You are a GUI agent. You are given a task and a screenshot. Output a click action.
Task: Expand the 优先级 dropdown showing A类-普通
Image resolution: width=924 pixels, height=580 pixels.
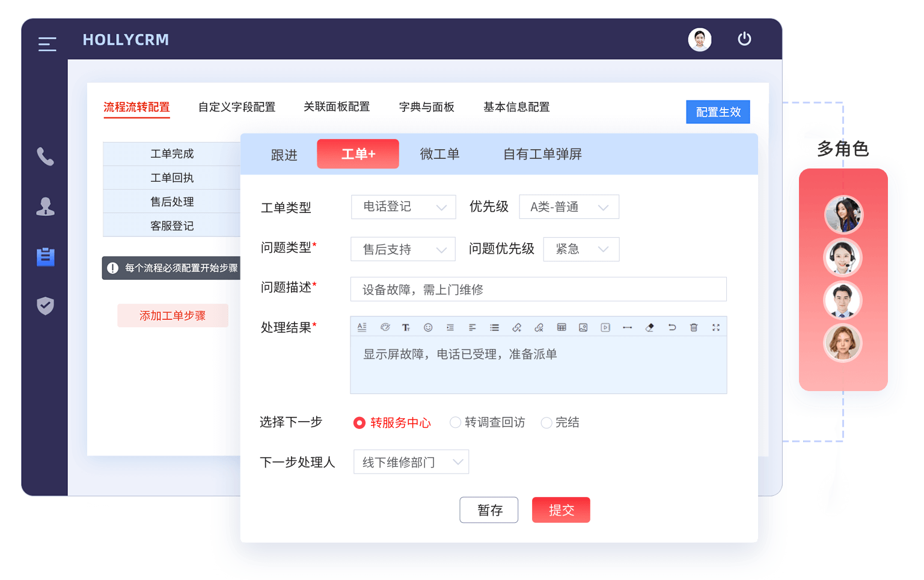tap(569, 206)
